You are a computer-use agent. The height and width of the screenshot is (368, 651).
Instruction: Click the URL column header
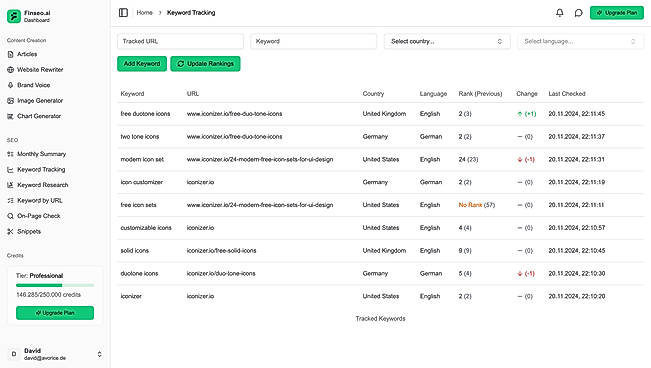tap(193, 94)
